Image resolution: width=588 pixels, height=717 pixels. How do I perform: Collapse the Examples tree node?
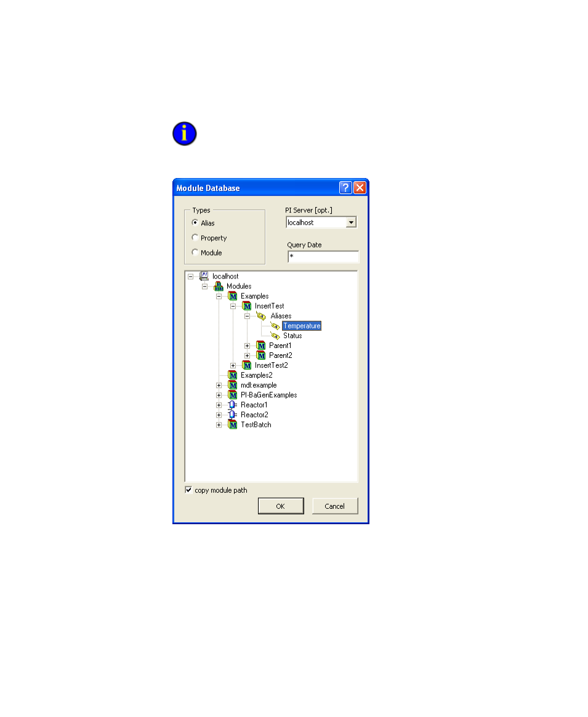coord(219,296)
